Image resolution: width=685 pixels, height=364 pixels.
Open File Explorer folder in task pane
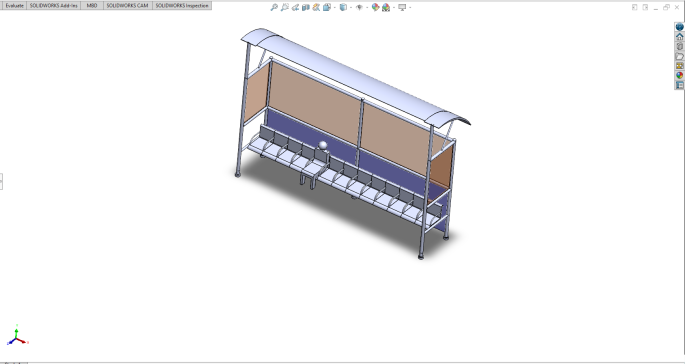[679, 56]
